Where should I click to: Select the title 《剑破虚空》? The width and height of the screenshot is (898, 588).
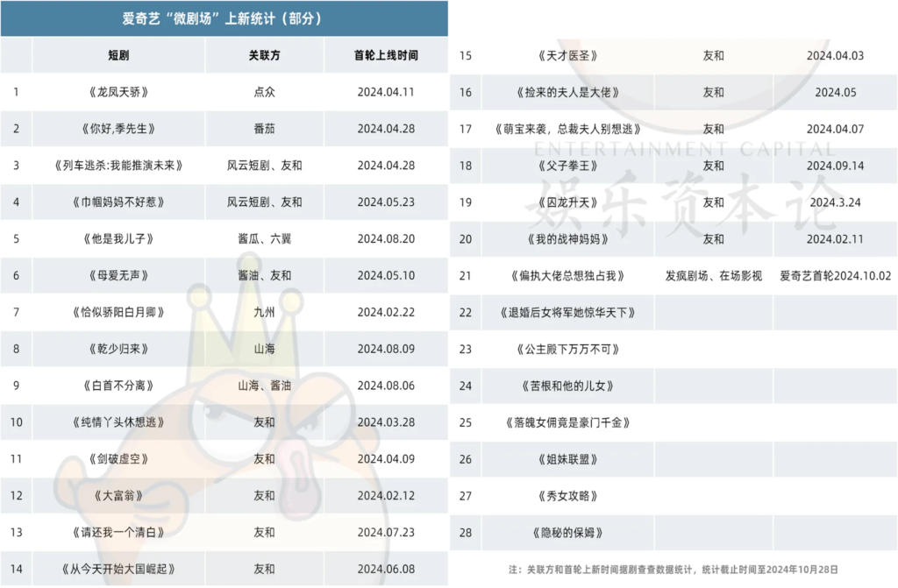118,458
